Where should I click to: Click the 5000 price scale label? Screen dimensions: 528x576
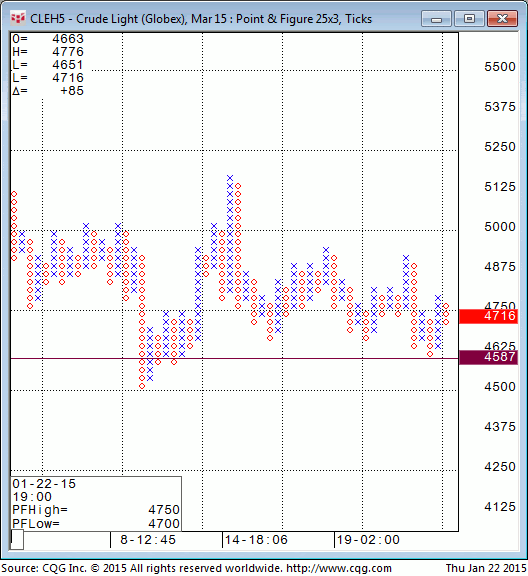tap(500, 227)
